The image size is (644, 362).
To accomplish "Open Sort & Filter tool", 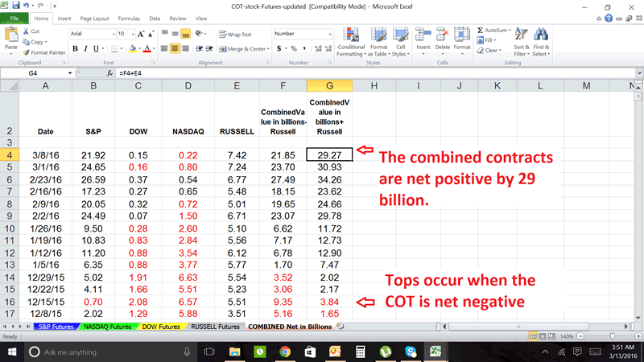I will click(521, 39).
